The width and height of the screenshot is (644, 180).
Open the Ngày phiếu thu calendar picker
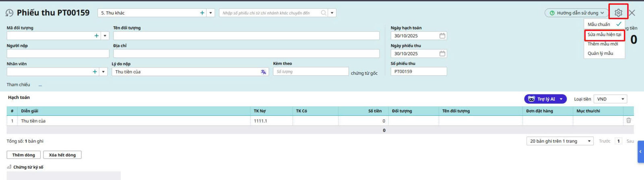pyautogui.click(x=442, y=54)
